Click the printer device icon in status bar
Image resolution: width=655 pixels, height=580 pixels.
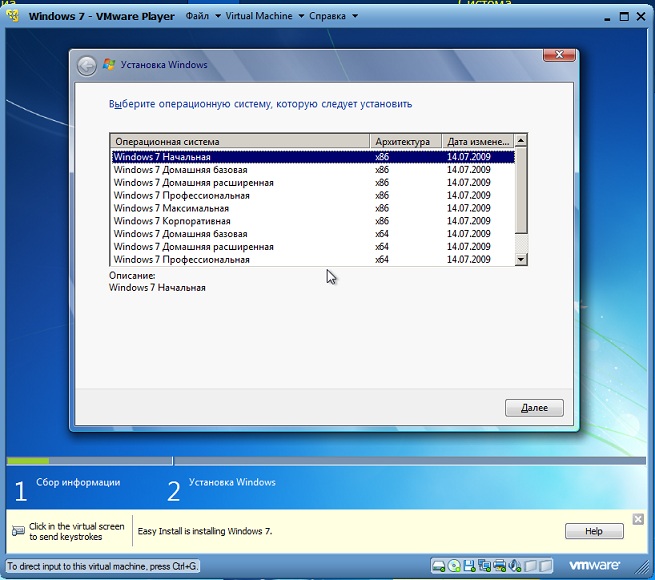(x=500, y=566)
